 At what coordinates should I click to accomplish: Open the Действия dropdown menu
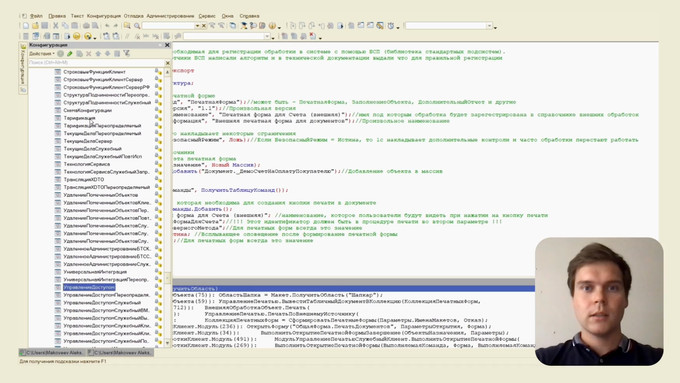42,54
